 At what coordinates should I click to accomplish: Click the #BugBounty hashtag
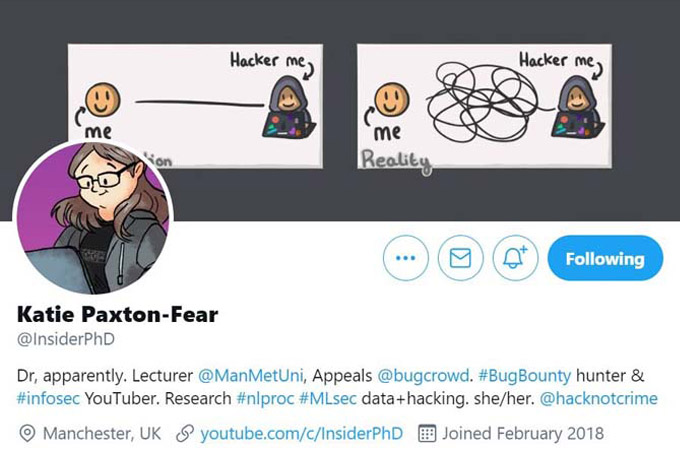pos(524,375)
